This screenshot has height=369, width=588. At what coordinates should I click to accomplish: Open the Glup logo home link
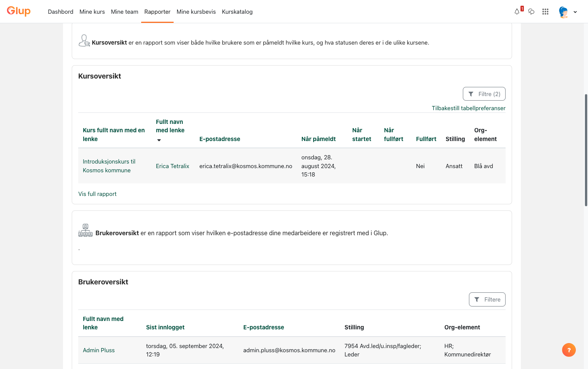[19, 11]
